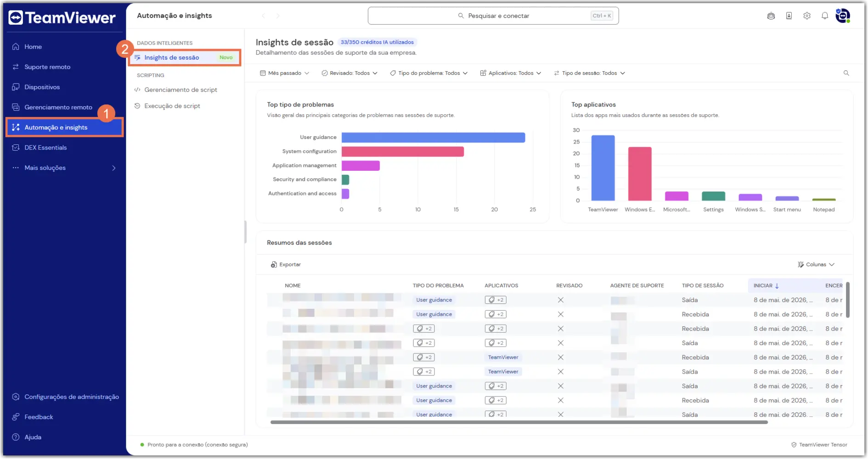Click the Colunas icon

pyautogui.click(x=801, y=265)
